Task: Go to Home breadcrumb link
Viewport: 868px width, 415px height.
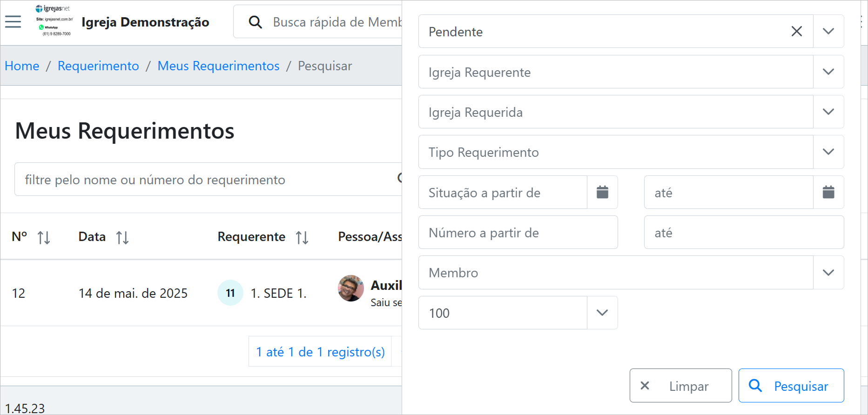Action: coord(22,66)
